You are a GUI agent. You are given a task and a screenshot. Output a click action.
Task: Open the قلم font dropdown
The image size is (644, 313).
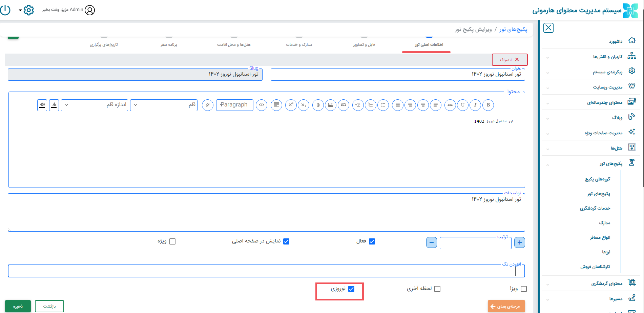pyautogui.click(x=164, y=105)
